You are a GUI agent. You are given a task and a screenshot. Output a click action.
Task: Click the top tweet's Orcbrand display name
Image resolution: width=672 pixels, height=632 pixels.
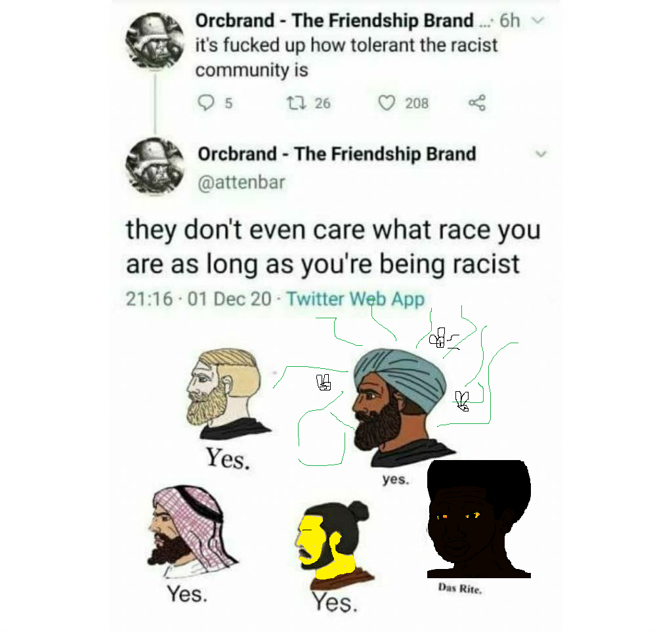pyautogui.click(x=334, y=20)
